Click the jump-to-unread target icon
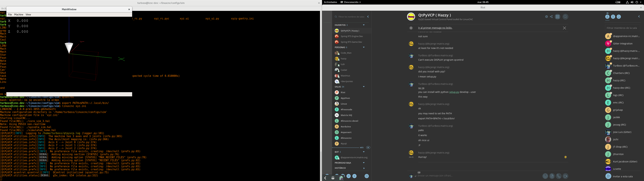This screenshot has height=181, width=644. [411, 28]
